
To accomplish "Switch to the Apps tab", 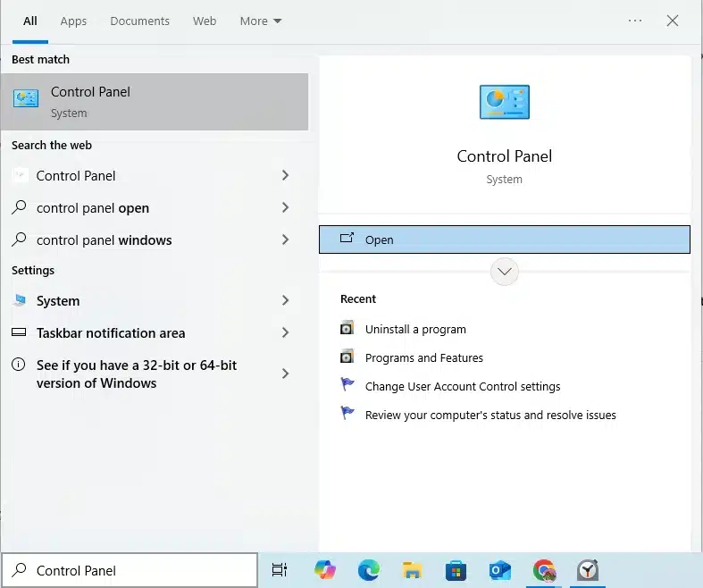I will pos(73,21).
